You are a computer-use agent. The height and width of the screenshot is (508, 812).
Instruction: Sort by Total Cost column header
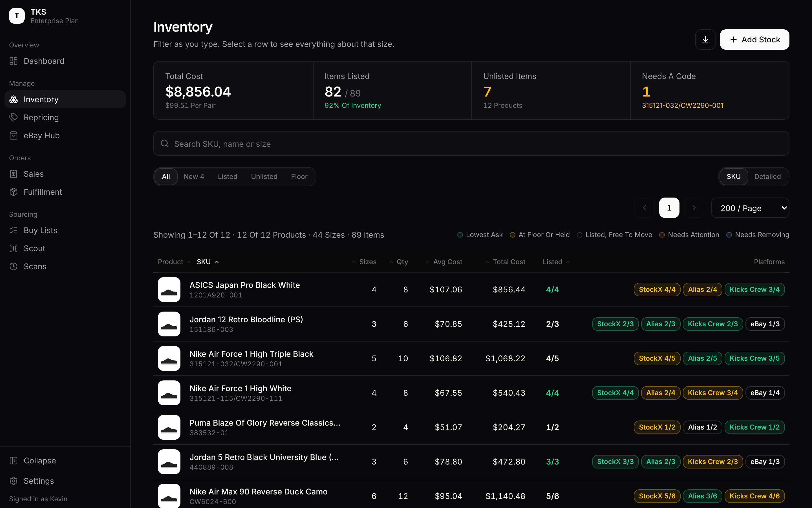click(x=505, y=262)
